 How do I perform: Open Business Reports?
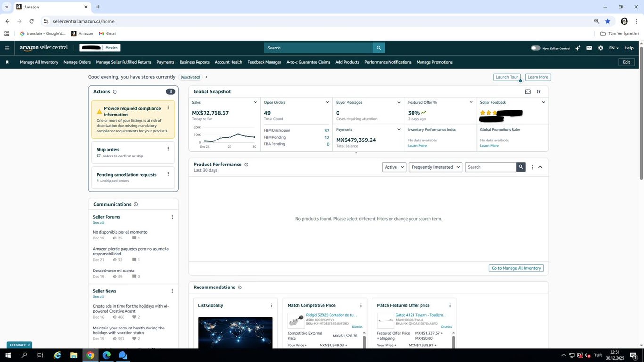[x=195, y=62]
